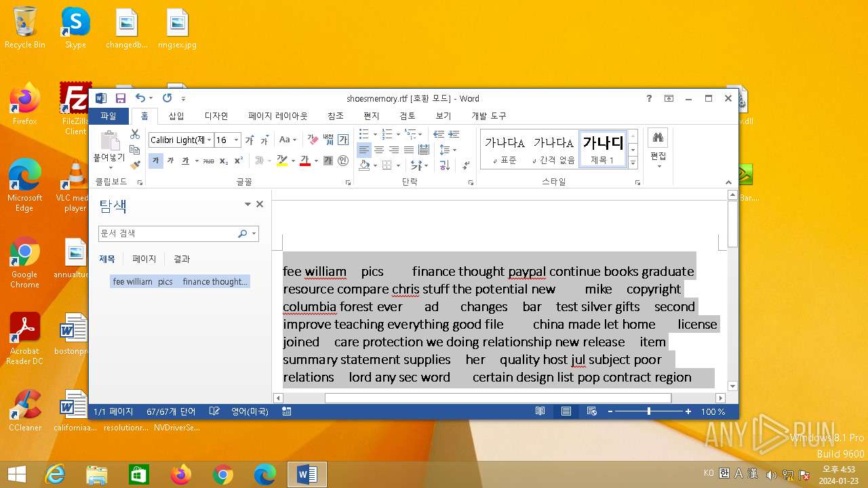Cut selection with the scissors icon
This screenshot has width=868, height=488.
pyautogui.click(x=135, y=134)
